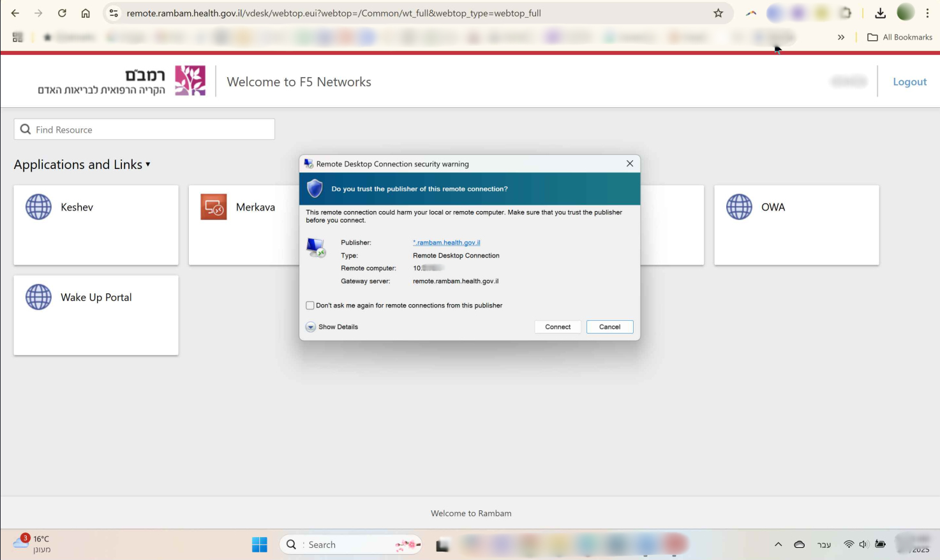Click the computer icon beside Publisher
The width and height of the screenshot is (940, 560).
[x=316, y=247]
